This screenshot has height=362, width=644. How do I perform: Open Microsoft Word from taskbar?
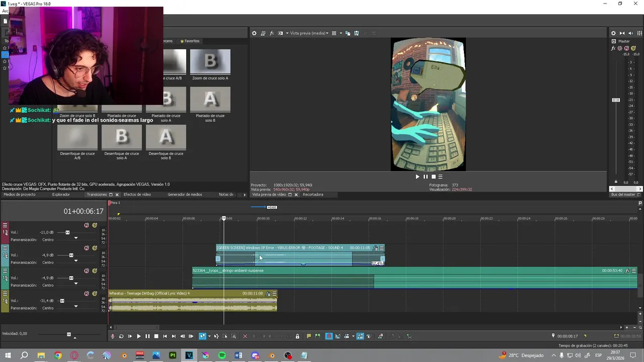click(238, 355)
